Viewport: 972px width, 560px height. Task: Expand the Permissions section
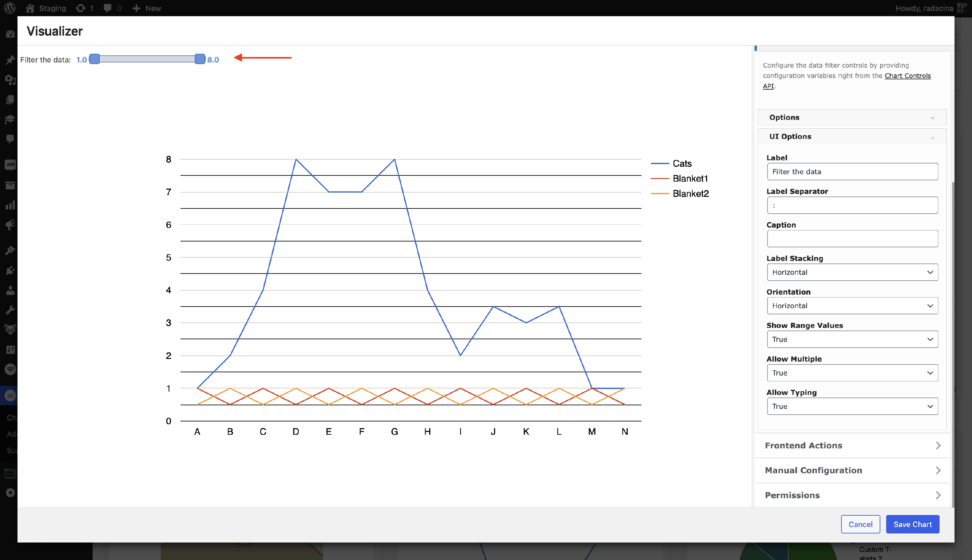pos(852,495)
